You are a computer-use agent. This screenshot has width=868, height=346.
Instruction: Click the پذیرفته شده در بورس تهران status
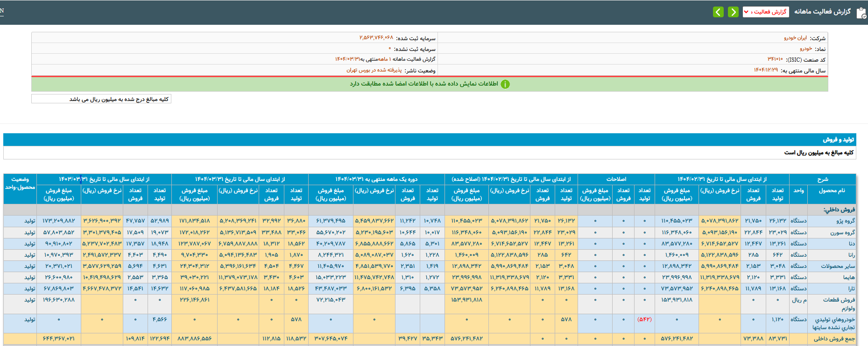click(x=374, y=70)
